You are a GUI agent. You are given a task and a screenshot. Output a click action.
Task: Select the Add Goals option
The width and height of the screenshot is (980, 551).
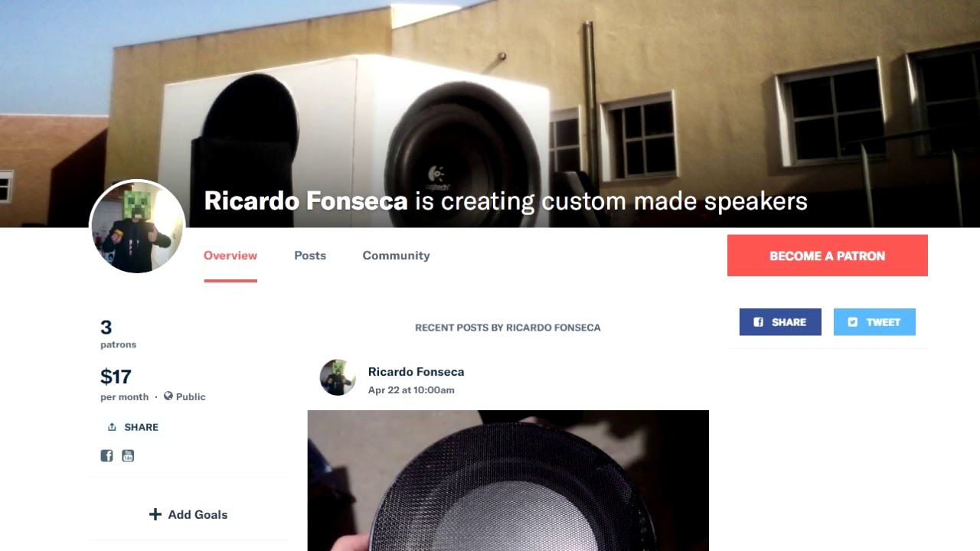[188, 514]
